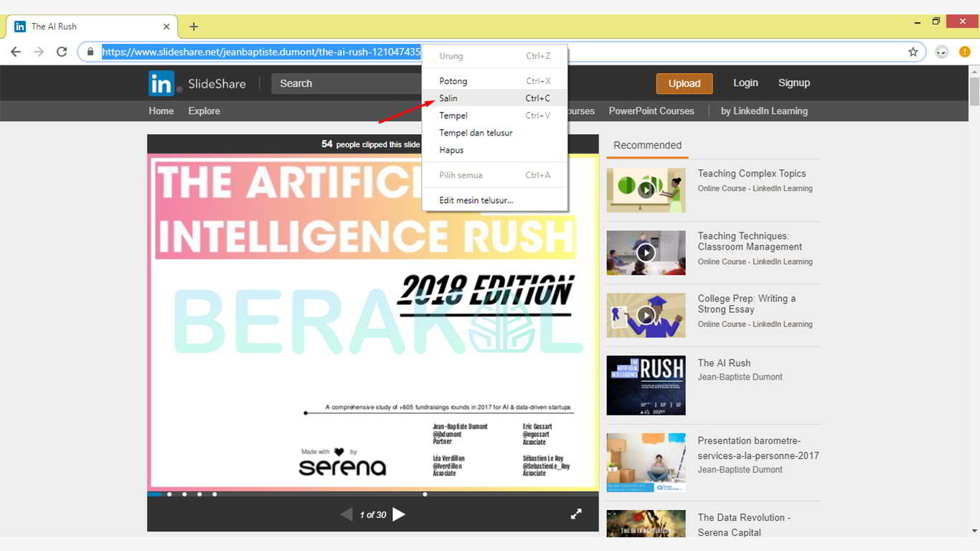
Task: Open the College Prep: Writing a Strong Essay course
Action: [x=746, y=305]
